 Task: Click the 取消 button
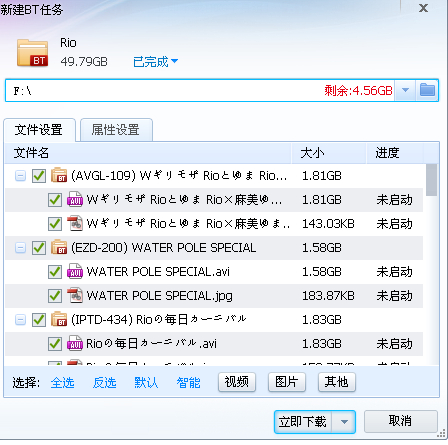[x=400, y=421]
